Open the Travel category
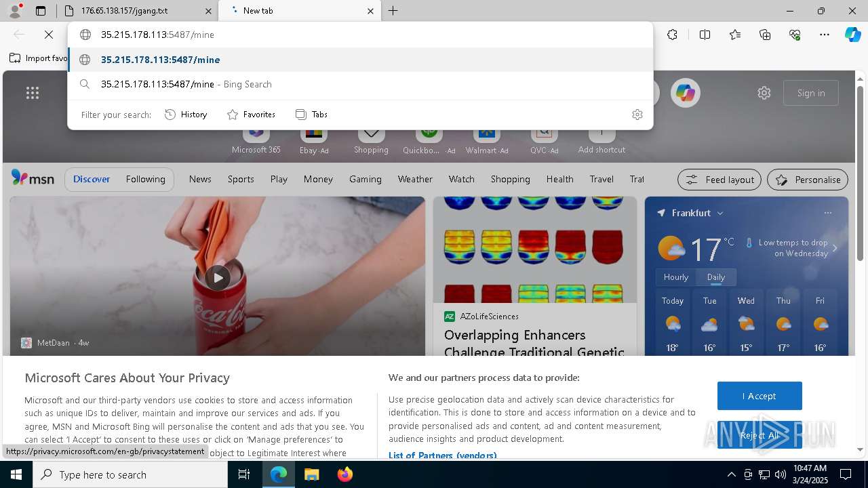Image resolution: width=868 pixels, height=488 pixels. click(601, 179)
